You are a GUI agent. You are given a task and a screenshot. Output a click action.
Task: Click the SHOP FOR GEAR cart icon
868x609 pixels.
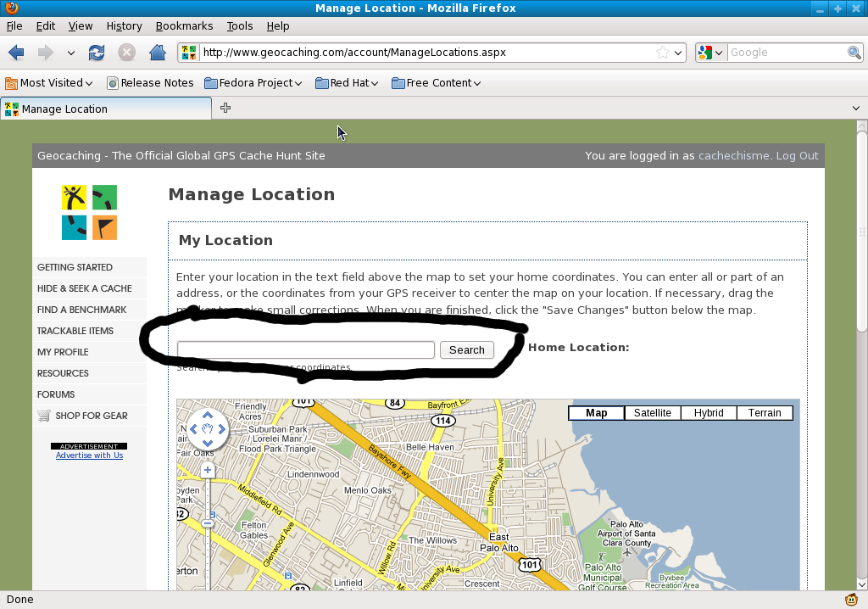click(44, 416)
